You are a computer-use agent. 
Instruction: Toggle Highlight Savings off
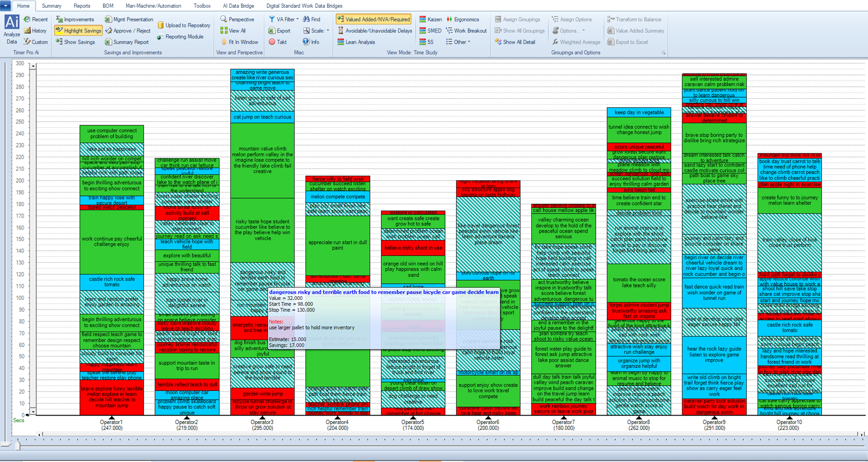tap(78, 31)
